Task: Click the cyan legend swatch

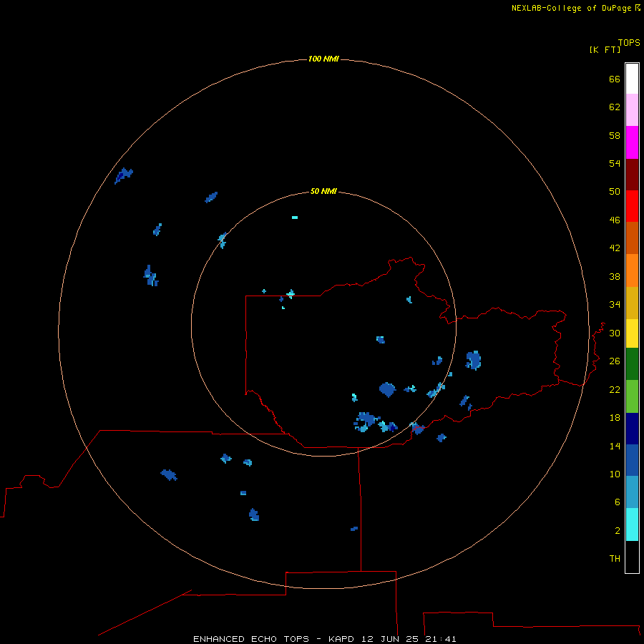Action: coord(632,524)
